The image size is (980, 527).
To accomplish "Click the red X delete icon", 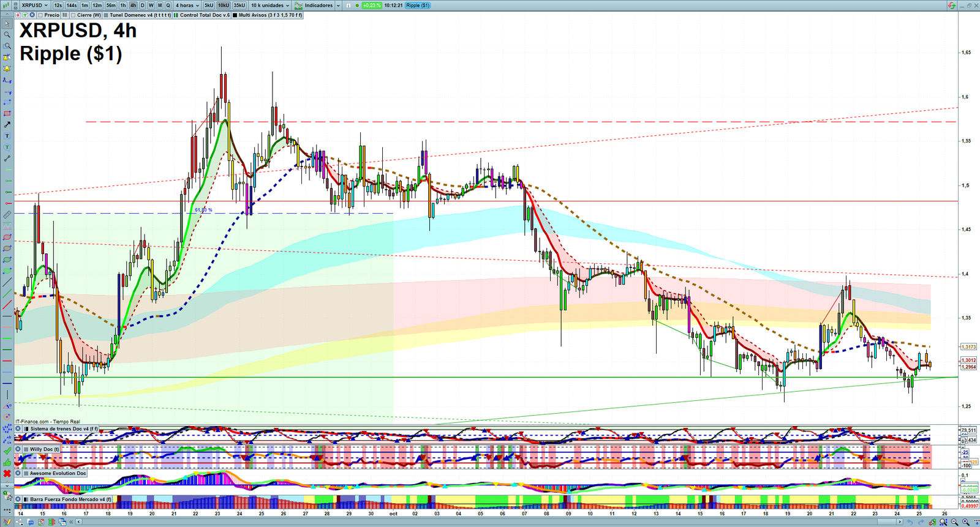I will pos(7,474).
